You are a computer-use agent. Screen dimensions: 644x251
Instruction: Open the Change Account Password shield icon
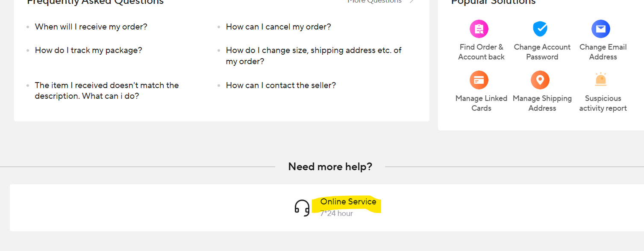pyautogui.click(x=540, y=29)
